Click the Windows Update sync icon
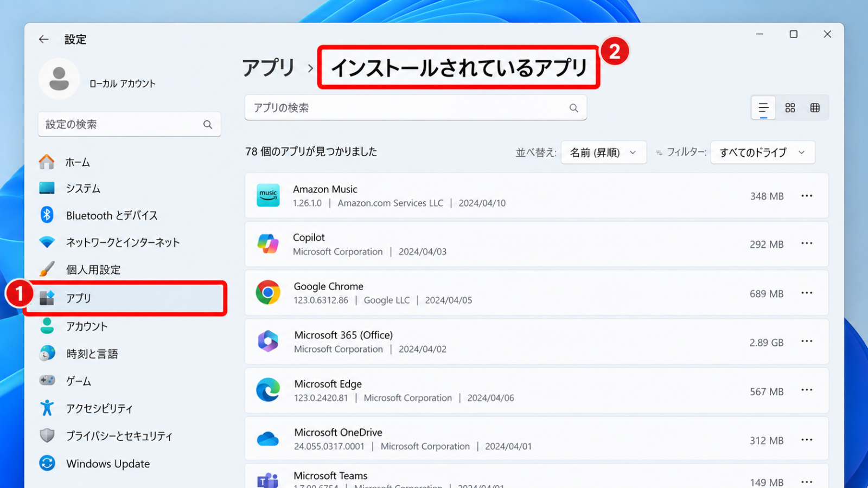This screenshot has height=488, width=868. 47,463
